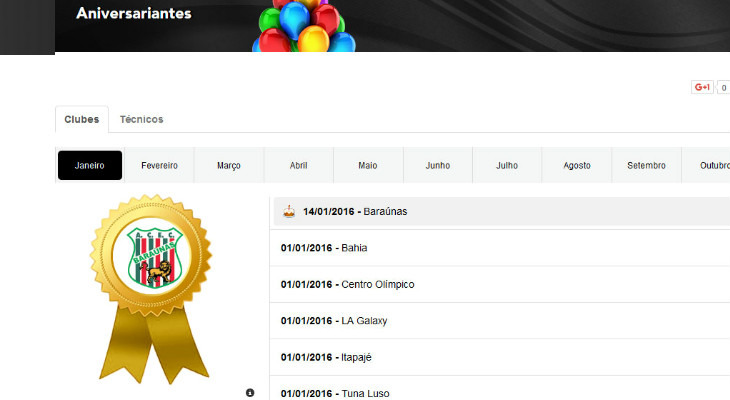This screenshot has height=400, width=730.
Task: Open the Agosto month list
Action: (x=577, y=166)
